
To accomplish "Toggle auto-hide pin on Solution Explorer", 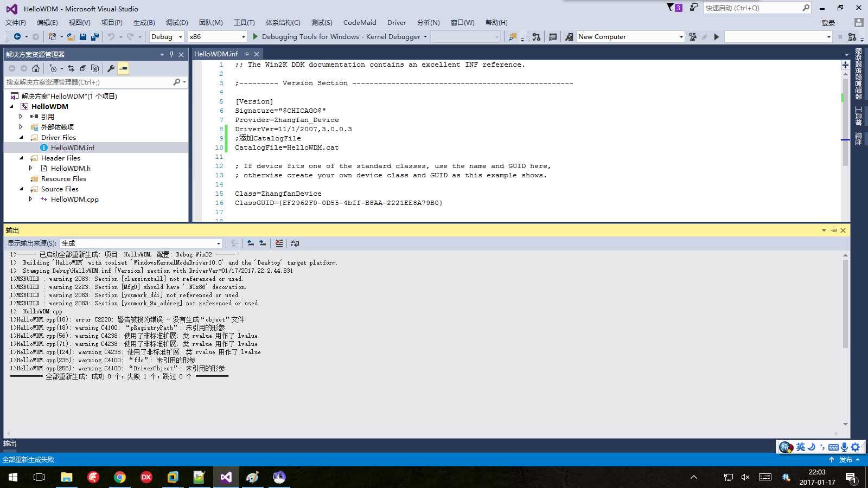I will [171, 54].
